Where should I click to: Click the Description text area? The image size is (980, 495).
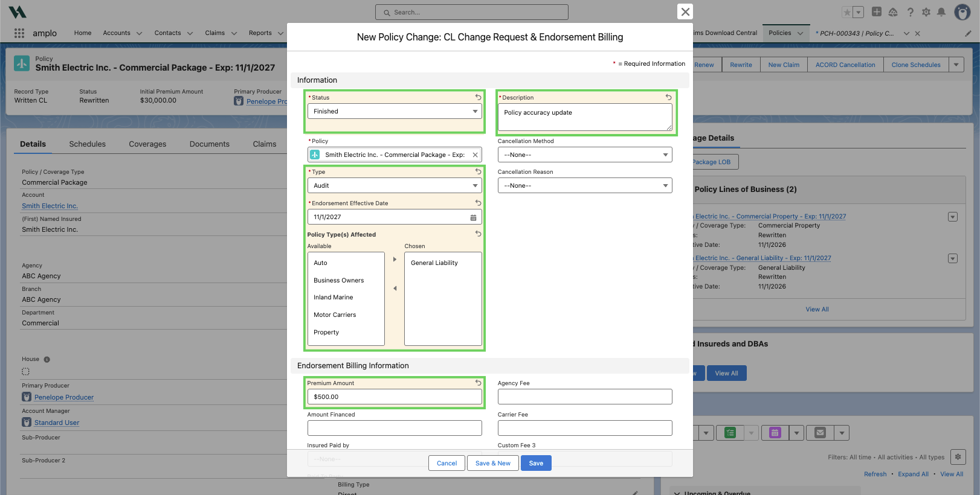click(585, 117)
